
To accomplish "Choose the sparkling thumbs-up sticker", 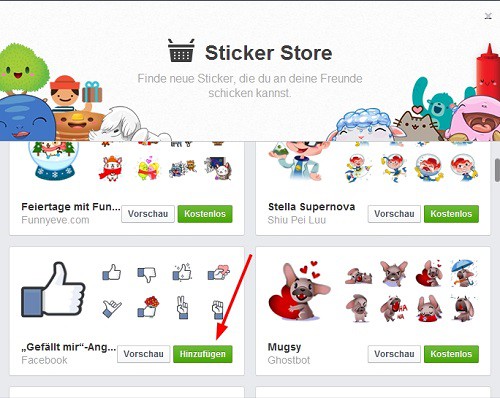I will pyautogui.click(x=182, y=272).
